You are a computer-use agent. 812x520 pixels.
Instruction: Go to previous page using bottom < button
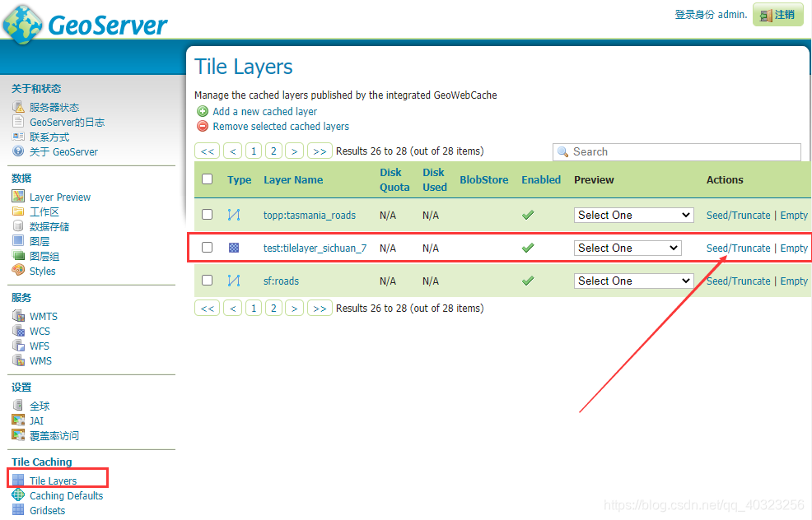(232, 308)
